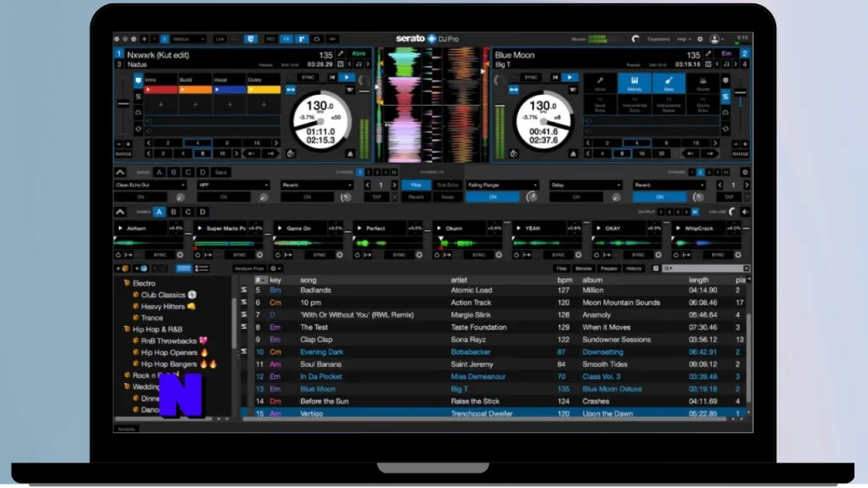This screenshot has width=868, height=488.
Task: Adjust the Falling Flanger depth knob
Action: (531, 197)
